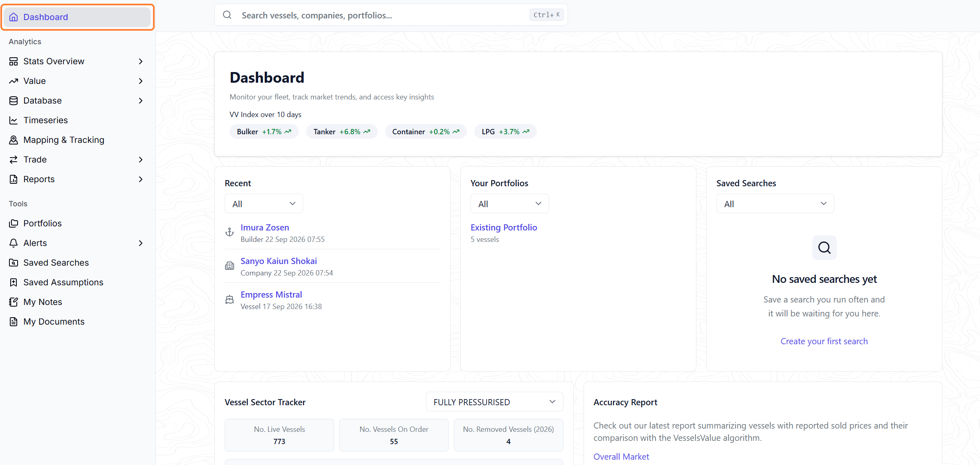The image size is (980, 465).
Task: Click the Trade arrows icon
Action: pyautogui.click(x=14, y=160)
